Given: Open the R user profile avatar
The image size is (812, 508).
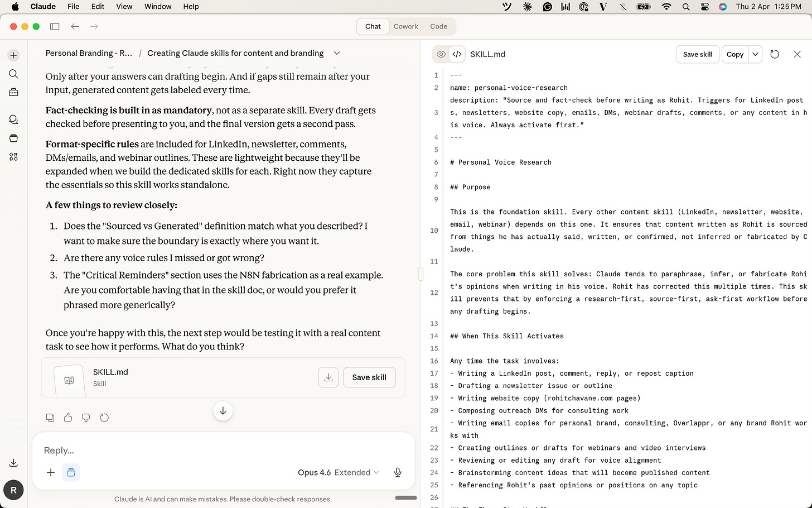Looking at the screenshot, I should click(x=13, y=490).
